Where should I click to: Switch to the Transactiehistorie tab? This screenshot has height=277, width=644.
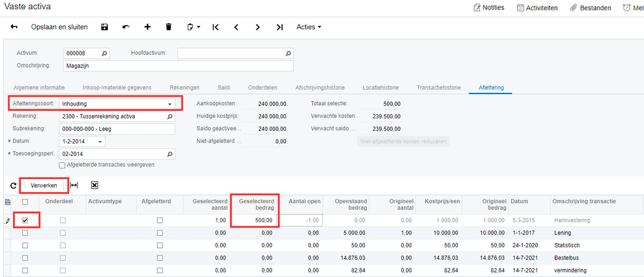point(438,87)
